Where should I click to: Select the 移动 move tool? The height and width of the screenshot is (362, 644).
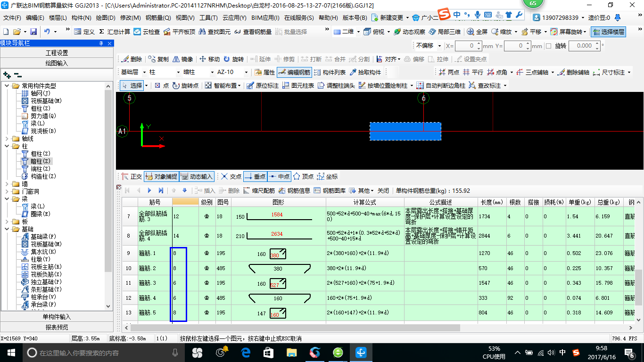209,59
